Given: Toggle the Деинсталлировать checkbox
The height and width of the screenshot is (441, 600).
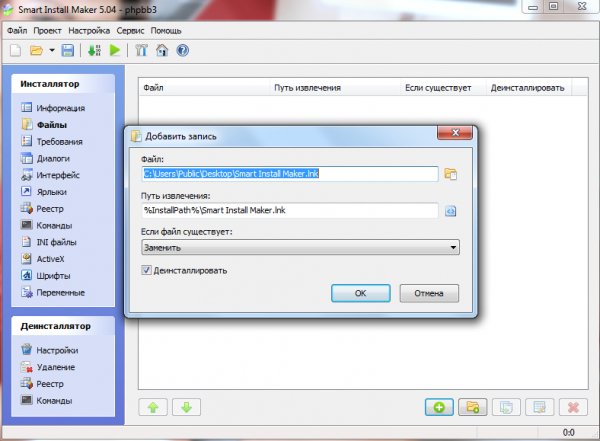Looking at the screenshot, I should pos(146,270).
